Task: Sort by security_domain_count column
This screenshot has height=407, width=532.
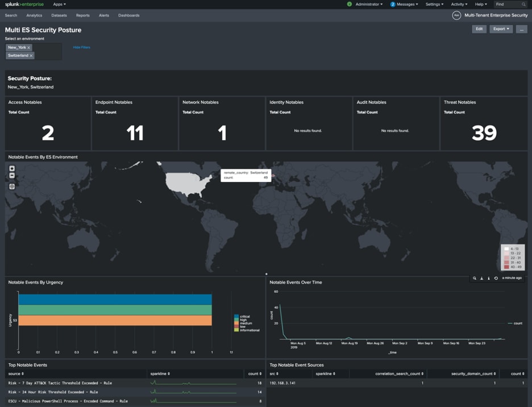Action: pos(473,373)
